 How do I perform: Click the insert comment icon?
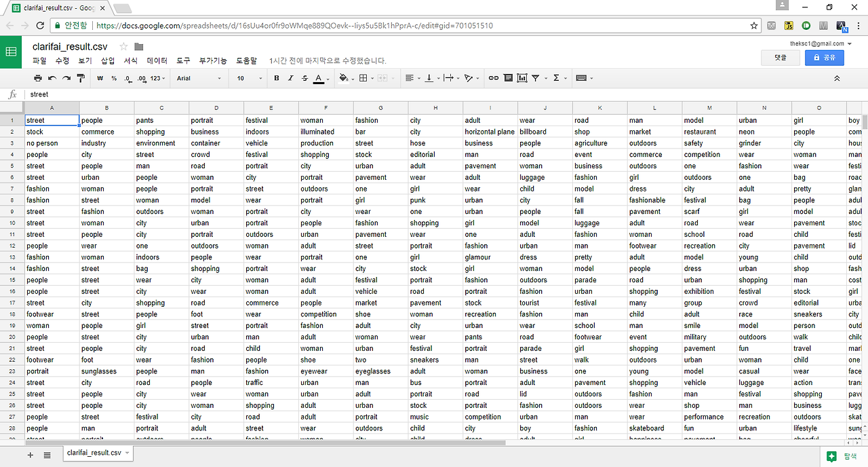click(x=508, y=79)
